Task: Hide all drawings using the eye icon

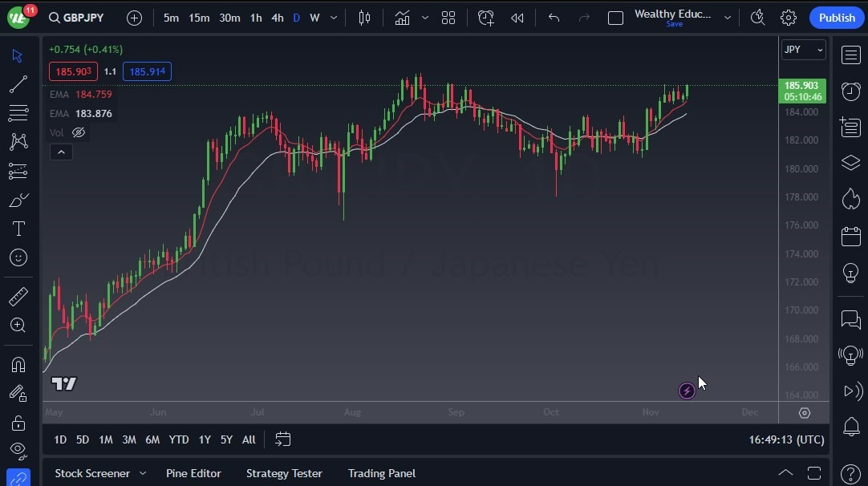Action: tap(18, 452)
